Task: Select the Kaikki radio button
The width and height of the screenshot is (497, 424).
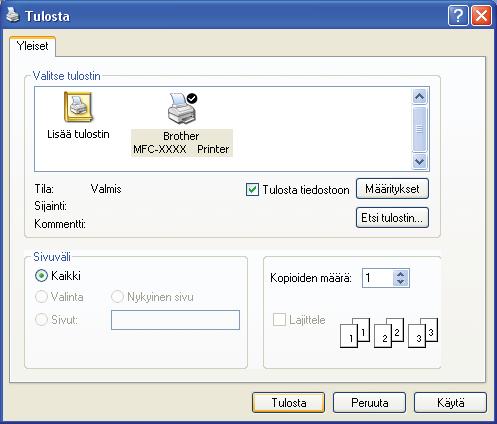Action: [41, 276]
